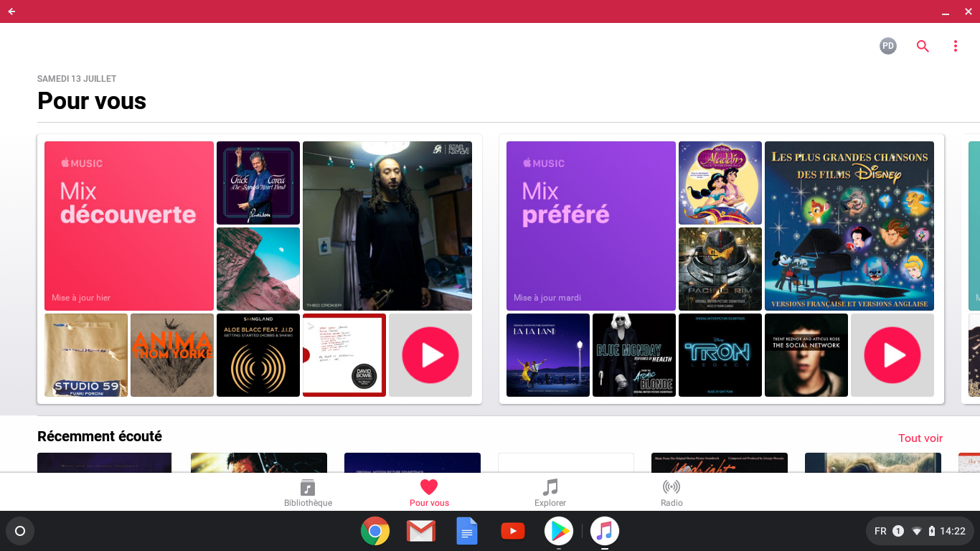Screen dimensions: 980x551
Task: Click the Tout voir link
Action: click(x=920, y=438)
